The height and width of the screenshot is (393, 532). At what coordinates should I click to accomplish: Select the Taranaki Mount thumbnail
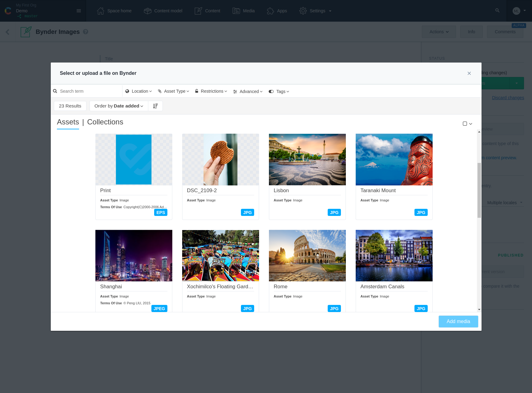pos(394,160)
